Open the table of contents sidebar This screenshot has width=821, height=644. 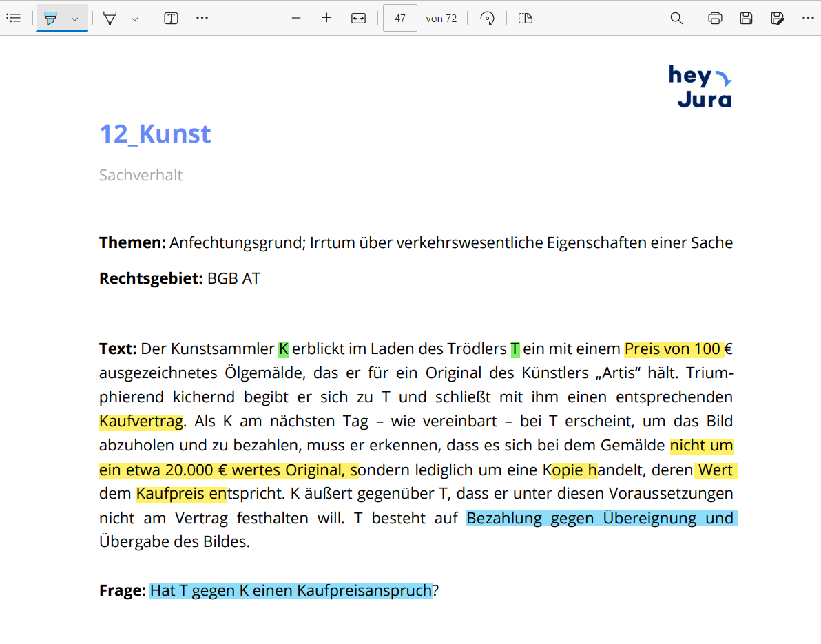click(14, 18)
